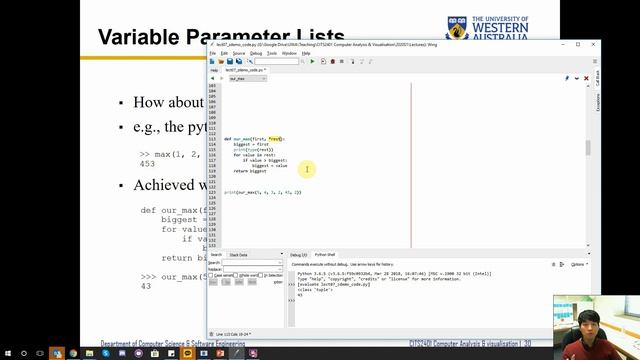The width and height of the screenshot is (640, 360).
Task: Click the Call Stack vertical side tab
Action: click(598, 78)
